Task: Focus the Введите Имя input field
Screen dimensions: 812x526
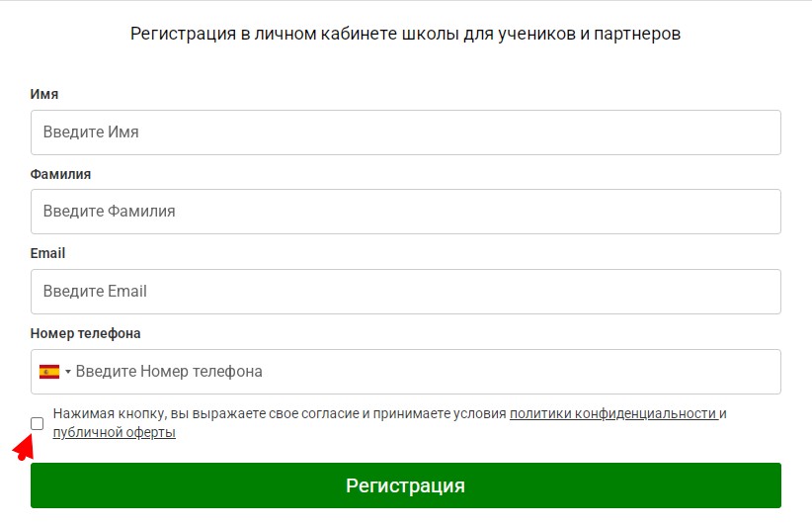Action: [x=405, y=132]
